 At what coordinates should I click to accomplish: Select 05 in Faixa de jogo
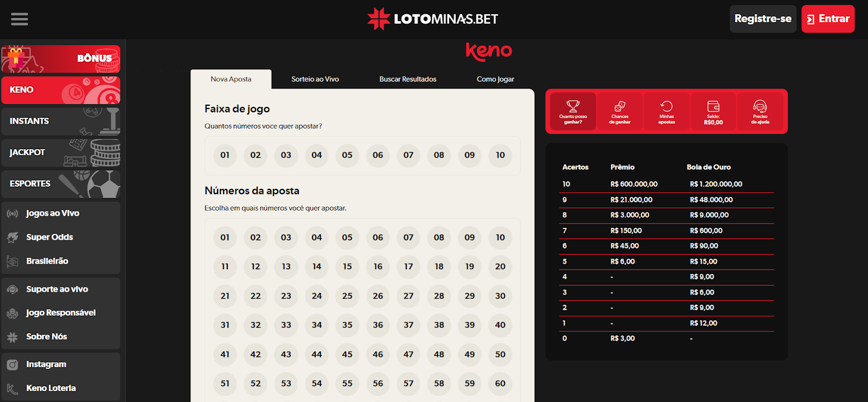tap(347, 155)
